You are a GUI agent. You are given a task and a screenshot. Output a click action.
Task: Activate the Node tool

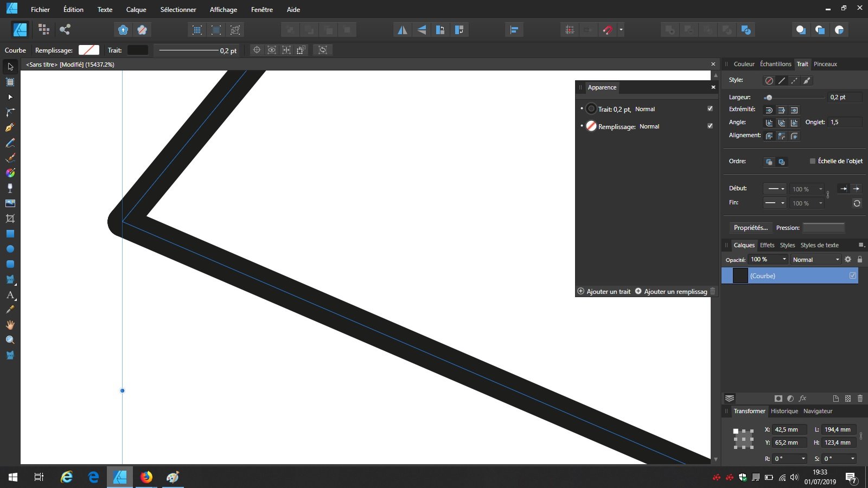10,97
